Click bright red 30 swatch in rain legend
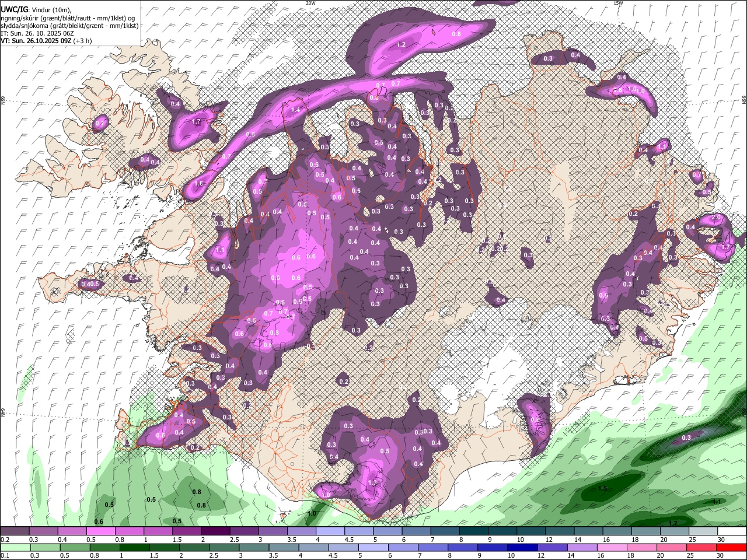Screen dimensions: 747x560 (732, 547)
